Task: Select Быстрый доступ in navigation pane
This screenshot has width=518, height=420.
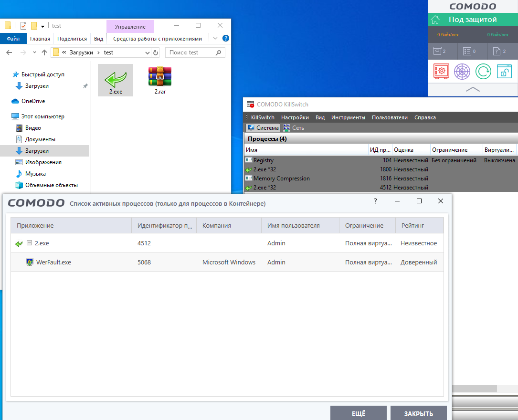Action: [43, 74]
